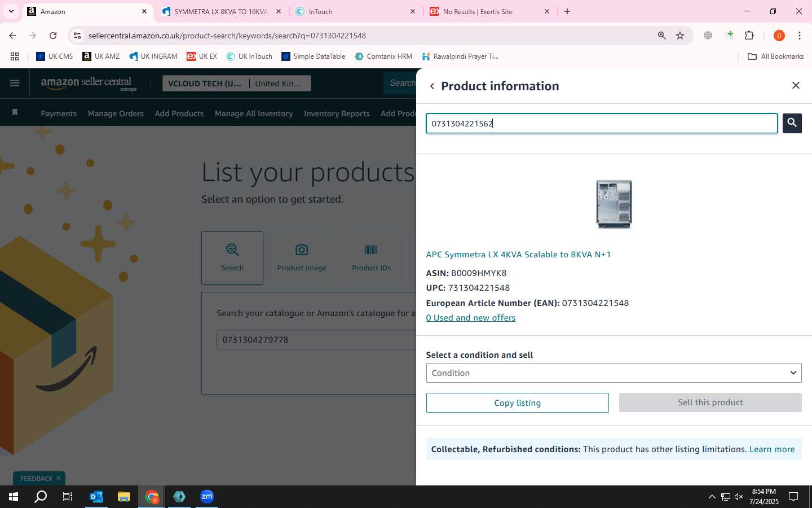The image size is (812, 508).
Task: Reload the current page
Action: tap(53, 36)
